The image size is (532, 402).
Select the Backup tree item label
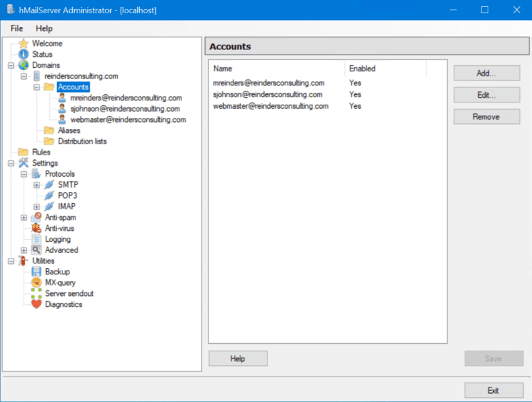57,272
